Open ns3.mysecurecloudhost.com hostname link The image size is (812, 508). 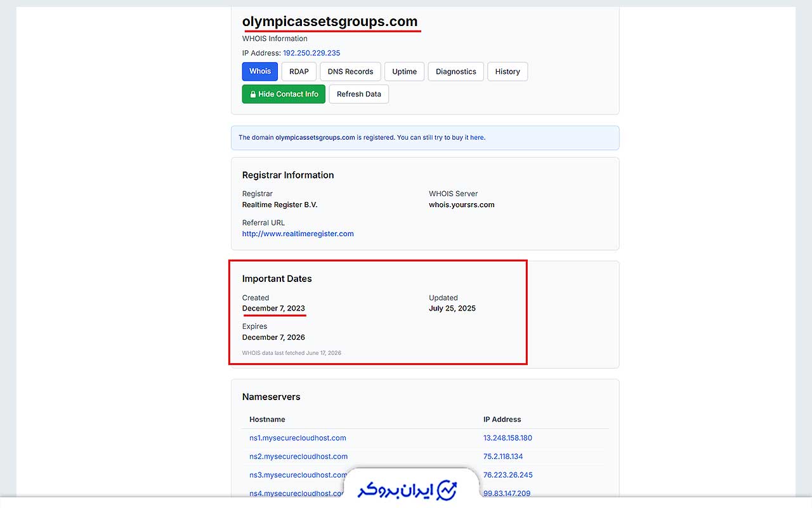pos(298,475)
